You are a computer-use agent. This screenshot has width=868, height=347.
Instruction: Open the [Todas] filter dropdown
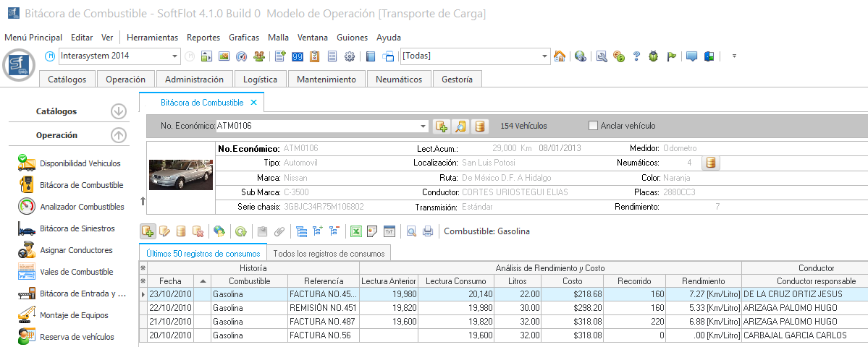click(x=545, y=56)
